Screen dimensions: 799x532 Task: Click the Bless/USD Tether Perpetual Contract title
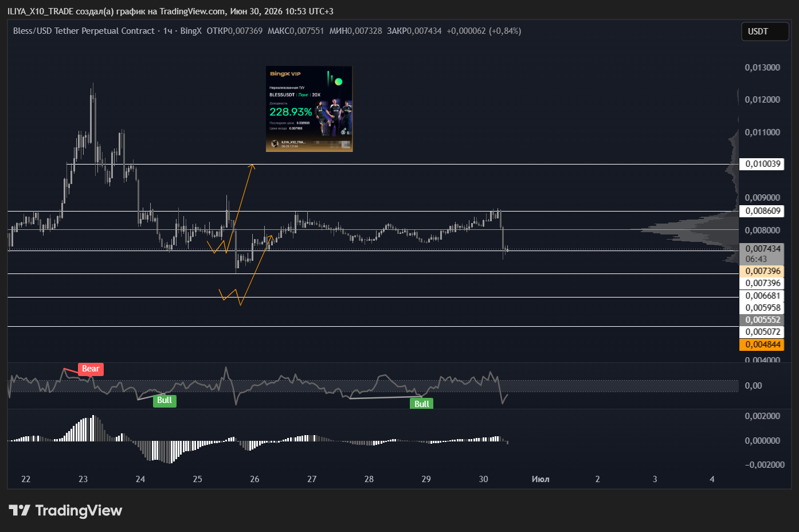coord(84,31)
